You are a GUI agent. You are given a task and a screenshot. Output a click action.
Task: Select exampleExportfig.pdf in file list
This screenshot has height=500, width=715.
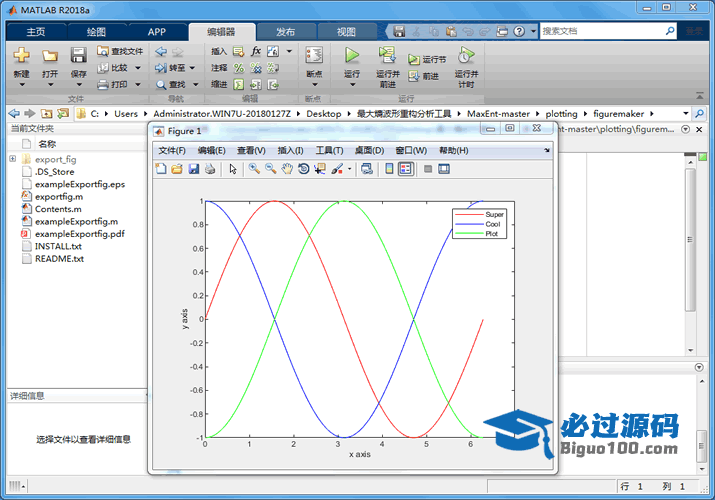coord(80,234)
